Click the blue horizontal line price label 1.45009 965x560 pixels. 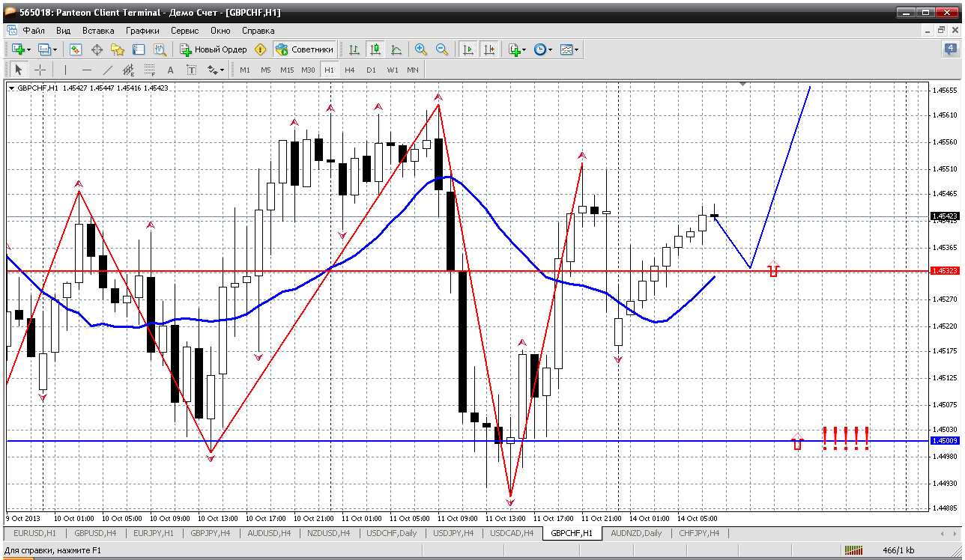[x=944, y=441]
